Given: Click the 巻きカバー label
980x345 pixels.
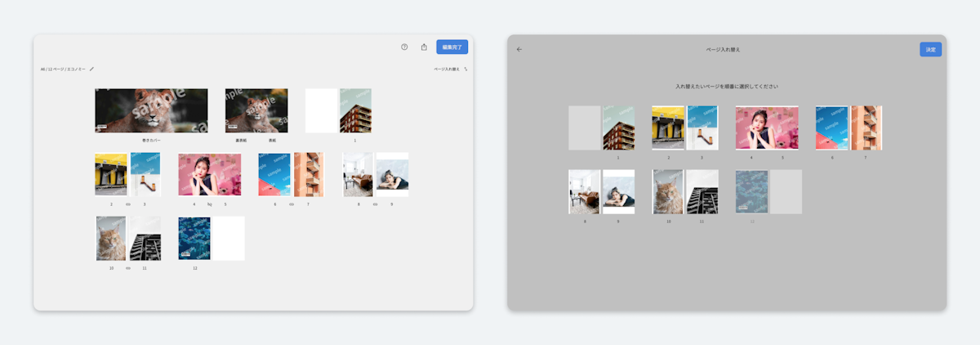Looking at the screenshot, I should coord(151,141).
